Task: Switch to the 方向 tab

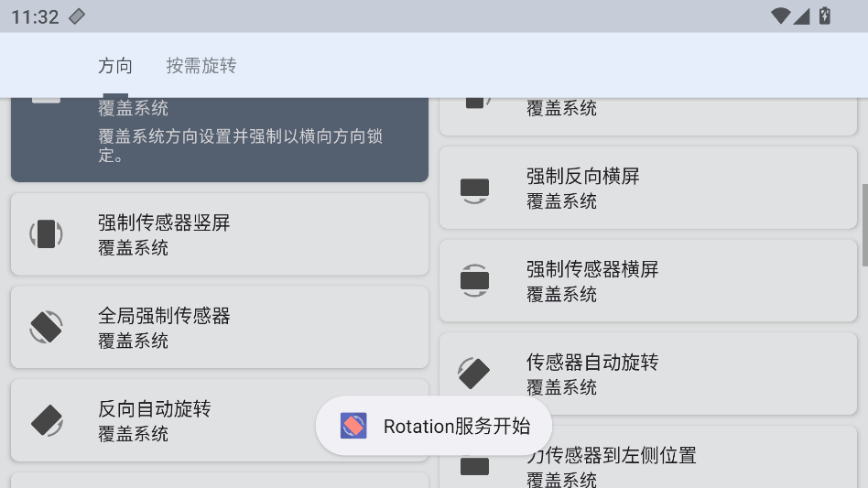Action: [x=115, y=65]
